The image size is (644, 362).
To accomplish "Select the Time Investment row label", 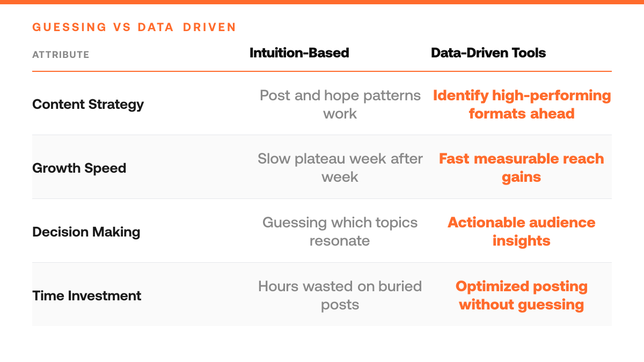I will click(87, 295).
